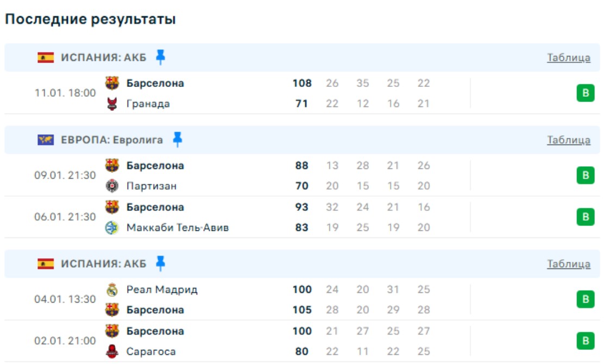Click Маккаби Тель-Авив team logo
Screen dimensions: 609x364
pyautogui.click(x=112, y=228)
